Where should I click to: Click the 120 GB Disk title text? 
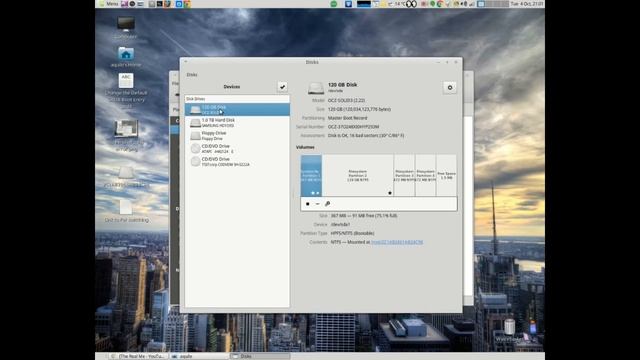coord(342,84)
